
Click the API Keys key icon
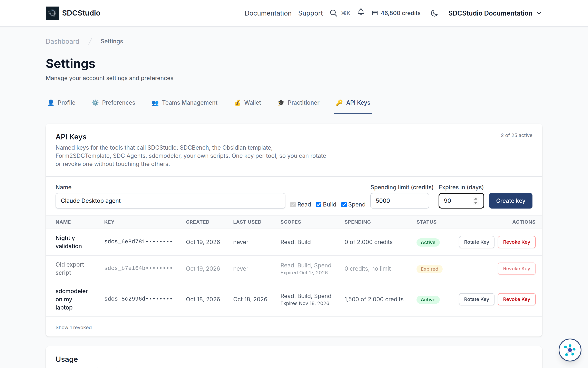[339, 103]
